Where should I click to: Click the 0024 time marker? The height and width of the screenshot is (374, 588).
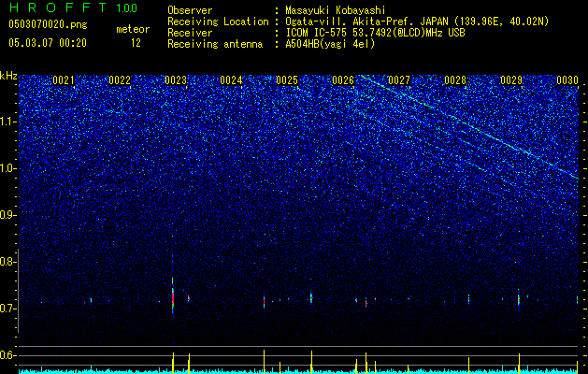(231, 80)
